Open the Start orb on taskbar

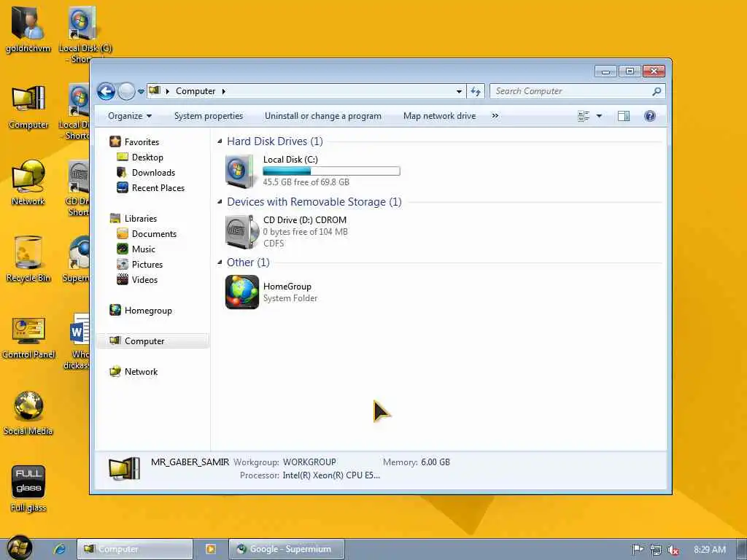(19, 548)
